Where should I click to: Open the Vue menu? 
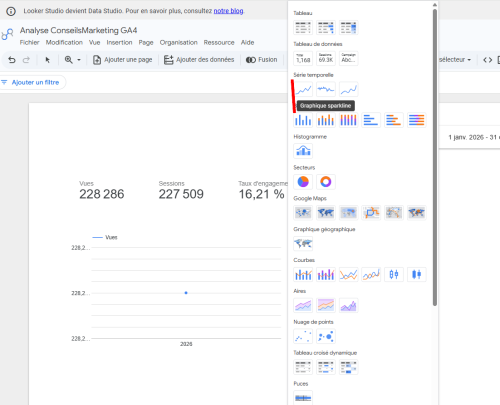point(94,42)
